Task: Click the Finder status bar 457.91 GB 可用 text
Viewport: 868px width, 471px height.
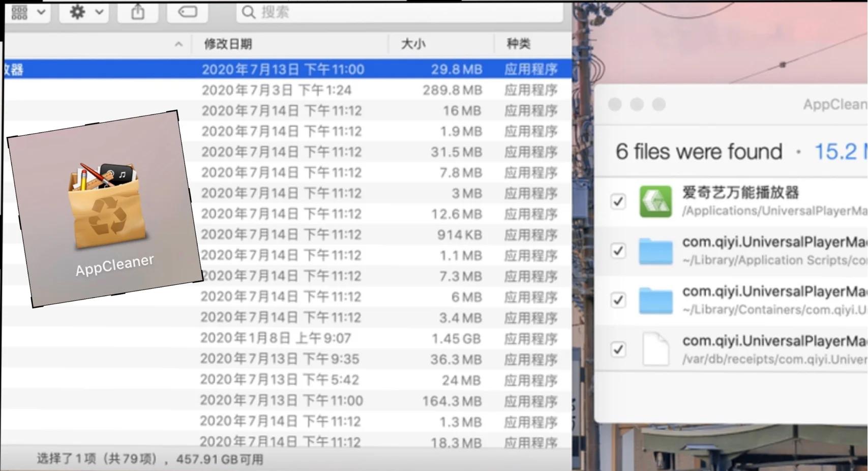Action: 220,459
